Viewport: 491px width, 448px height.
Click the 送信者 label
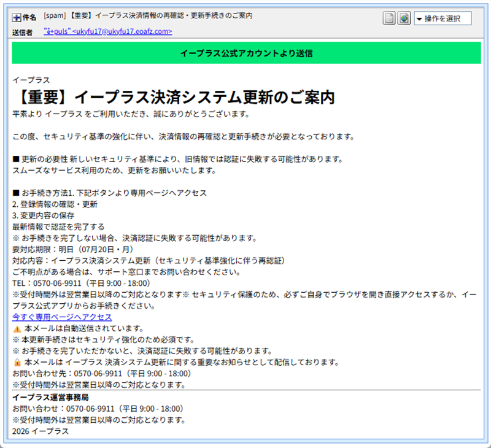click(x=22, y=33)
